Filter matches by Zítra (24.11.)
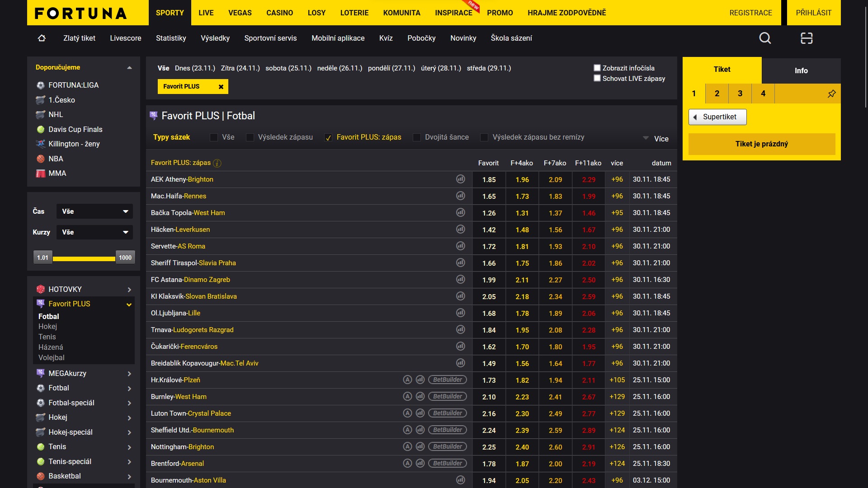Image resolution: width=868 pixels, height=488 pixels. coord(240,68)
